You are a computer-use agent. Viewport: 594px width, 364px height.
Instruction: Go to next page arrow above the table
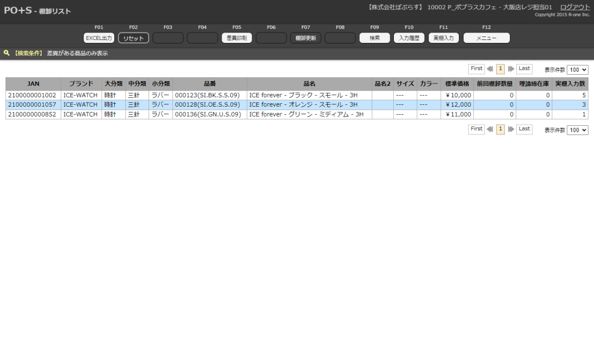[x=510, y=69]
